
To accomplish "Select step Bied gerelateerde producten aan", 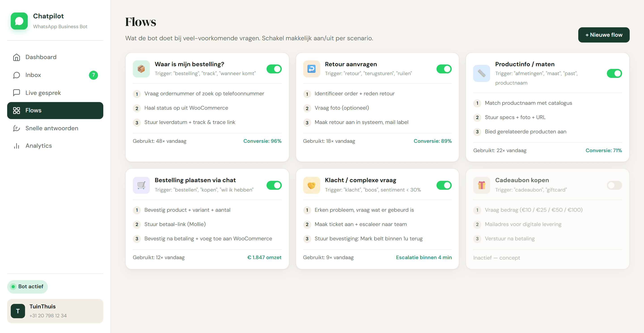I will point(525,132).
